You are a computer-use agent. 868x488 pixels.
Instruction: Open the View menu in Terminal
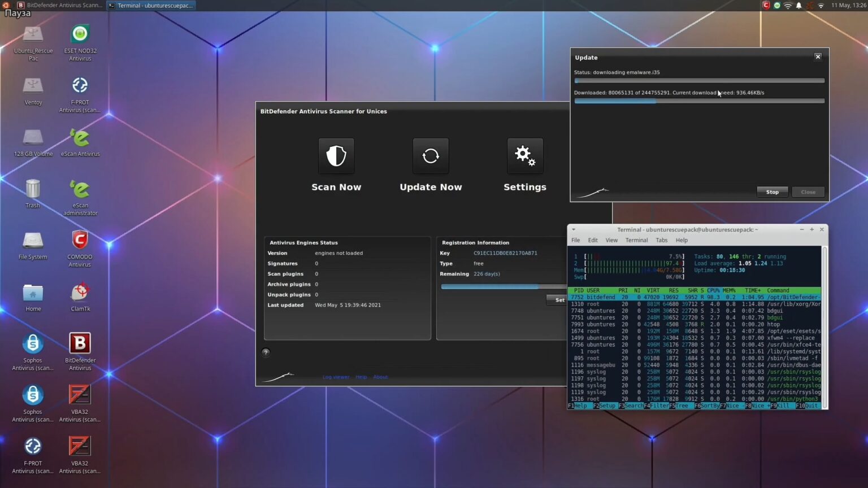611,240
